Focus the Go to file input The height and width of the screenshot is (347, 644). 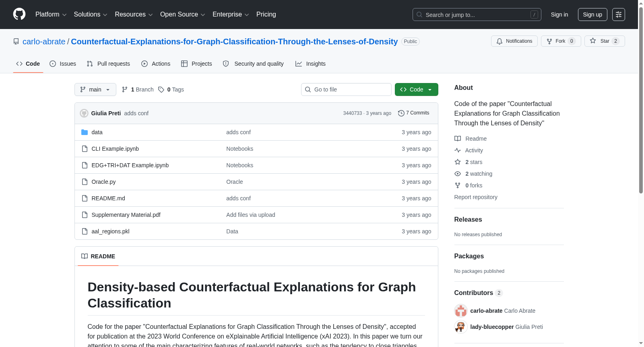tap(346, 89)
